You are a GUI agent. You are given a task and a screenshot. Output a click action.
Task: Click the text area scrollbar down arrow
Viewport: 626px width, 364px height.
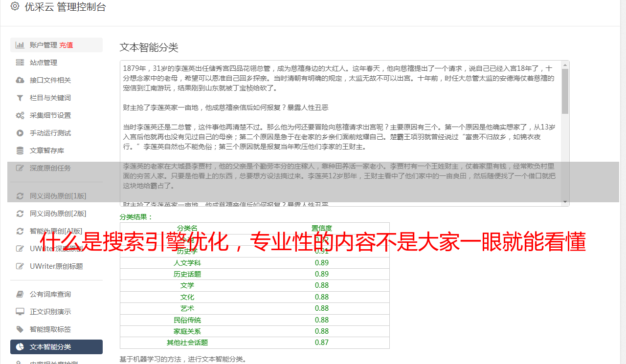tap(565, 202)
